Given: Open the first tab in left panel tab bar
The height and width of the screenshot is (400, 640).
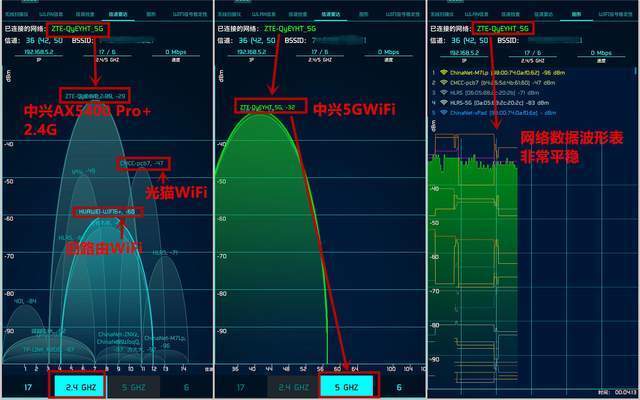Looking at the screenshot, I should pos(17,14).
